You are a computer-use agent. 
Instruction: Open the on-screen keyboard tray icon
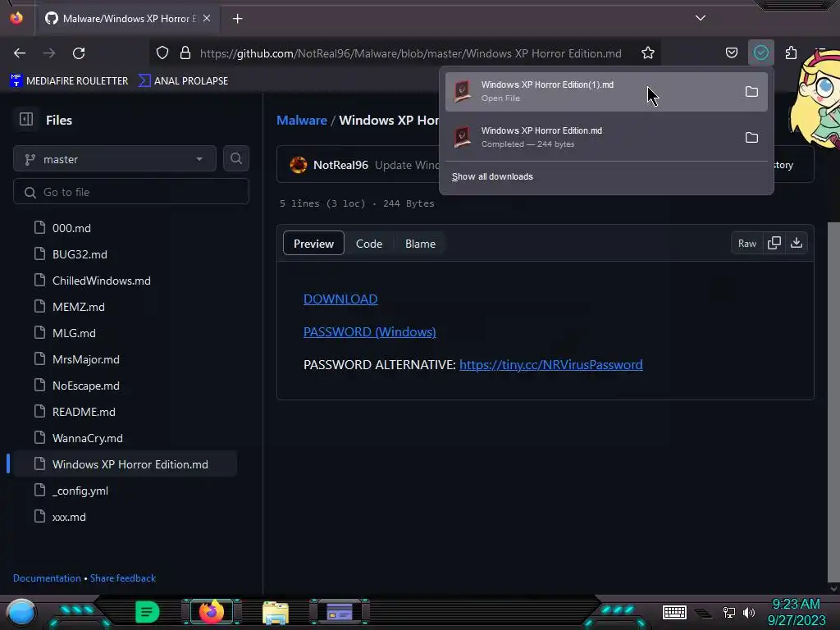pos(674,612)
